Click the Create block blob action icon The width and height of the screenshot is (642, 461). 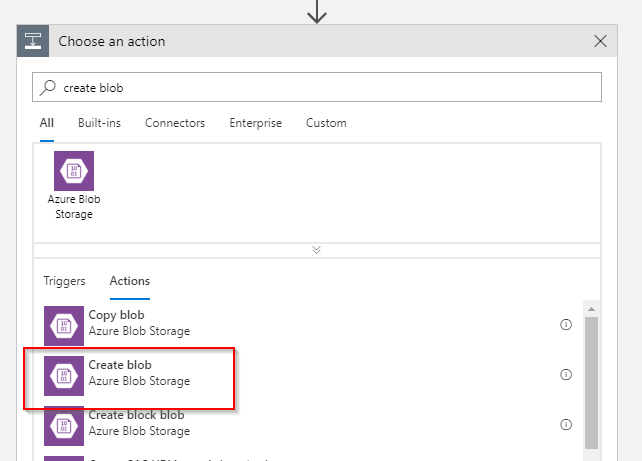(64, 426)
